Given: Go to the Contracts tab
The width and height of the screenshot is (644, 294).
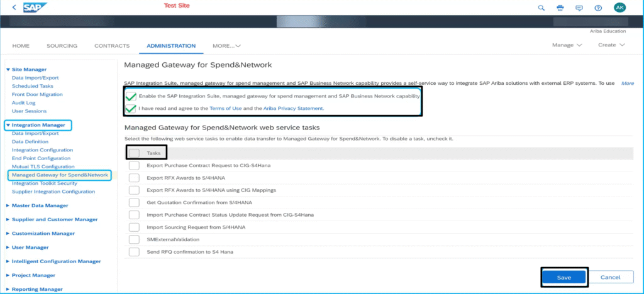Looking at the screenshot, I should coord(112,46).
